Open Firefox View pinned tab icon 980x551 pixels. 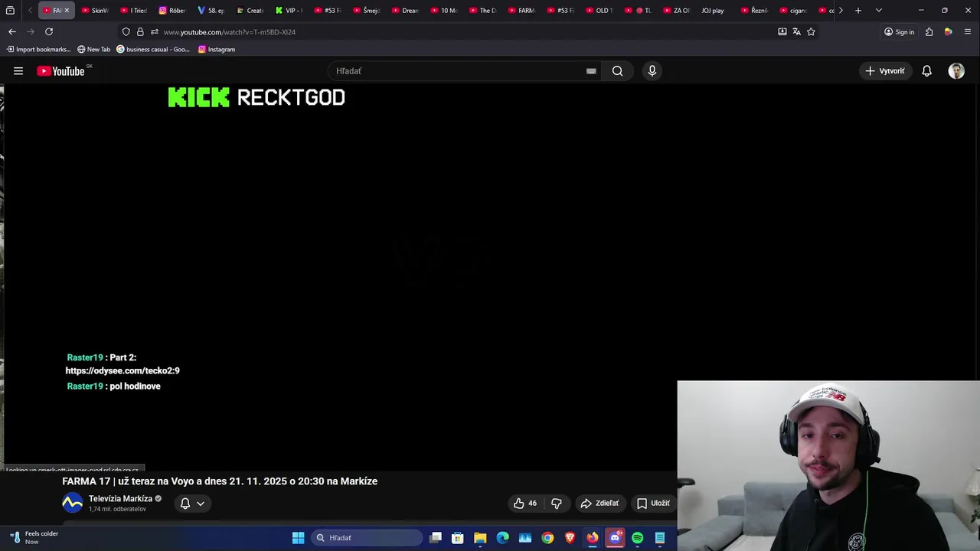coord(10,10)
